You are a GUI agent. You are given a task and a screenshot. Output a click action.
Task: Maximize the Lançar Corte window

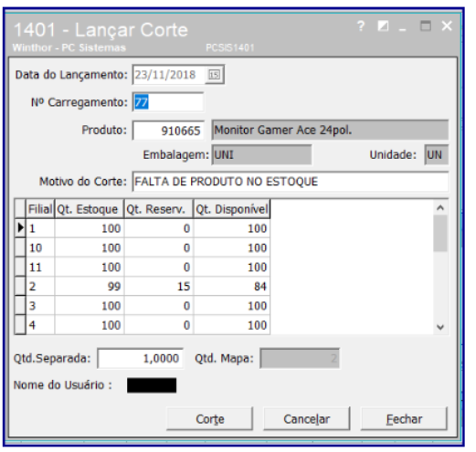click(426, 26)
